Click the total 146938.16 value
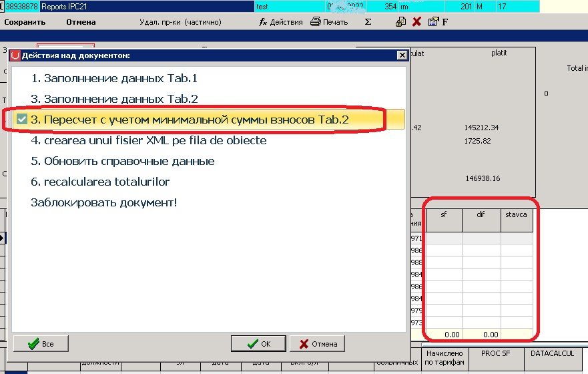The image size is (588, 374). click(483, 178)
